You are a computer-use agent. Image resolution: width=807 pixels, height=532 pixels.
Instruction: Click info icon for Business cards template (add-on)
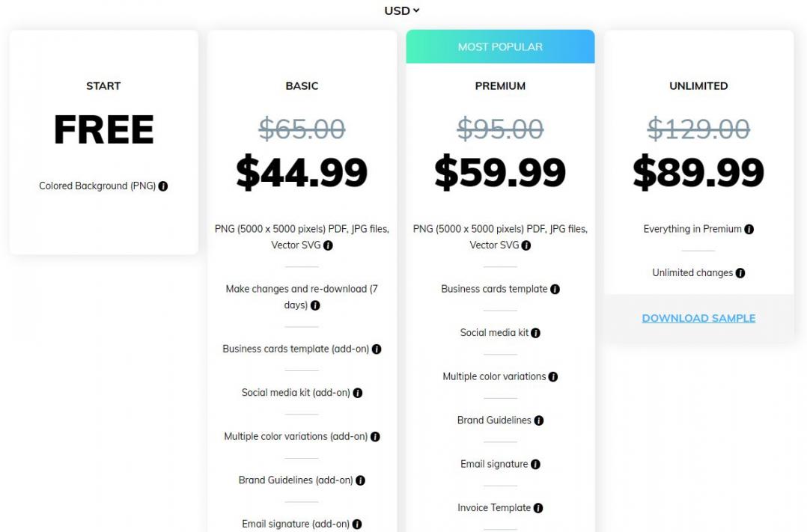377,349
